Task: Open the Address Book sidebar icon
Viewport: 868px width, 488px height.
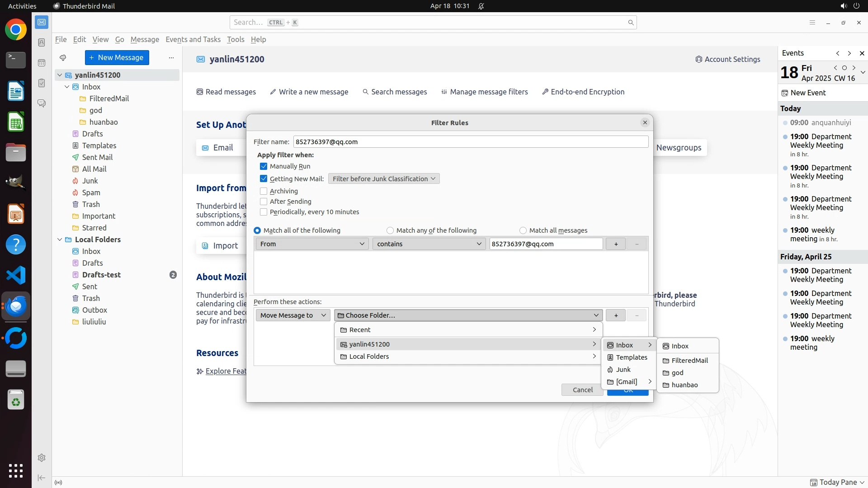Action: click(42, 42)
